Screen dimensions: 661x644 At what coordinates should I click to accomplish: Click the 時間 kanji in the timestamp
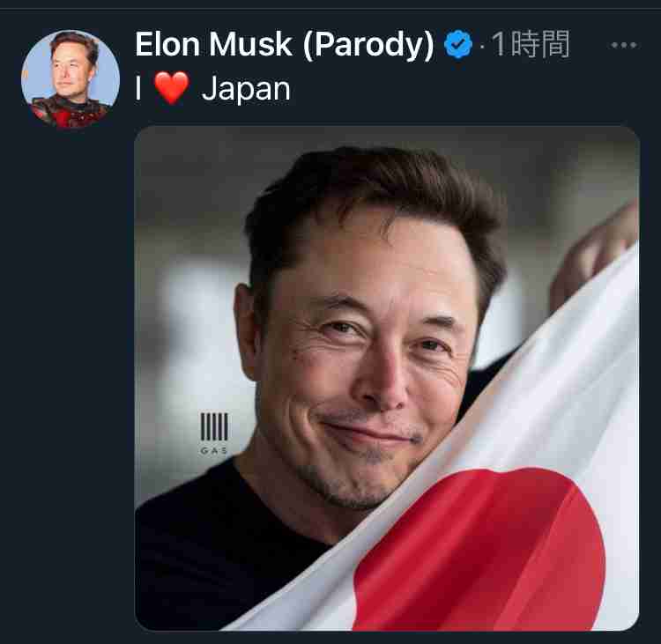540,44
